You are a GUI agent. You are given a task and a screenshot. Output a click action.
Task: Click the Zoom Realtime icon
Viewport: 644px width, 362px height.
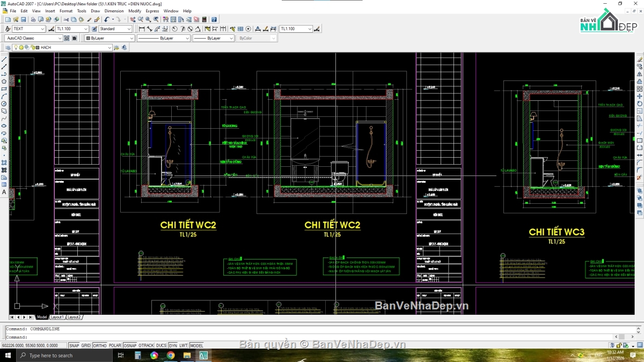[x=141, y=19]
